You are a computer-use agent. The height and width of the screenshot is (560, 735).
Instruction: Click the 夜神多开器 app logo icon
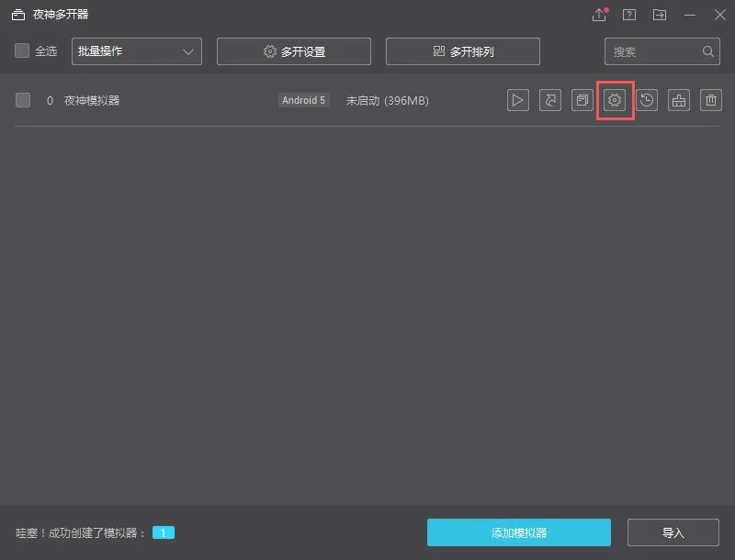[18, 15]
